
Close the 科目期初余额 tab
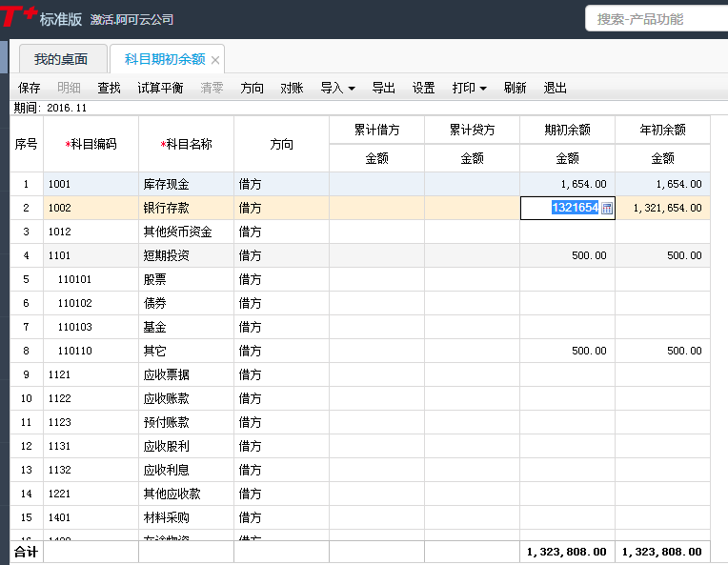tap(215, 60)
